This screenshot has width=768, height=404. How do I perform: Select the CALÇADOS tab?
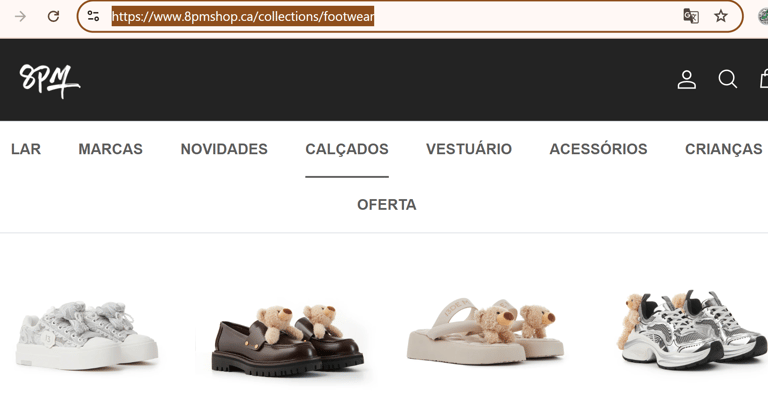coord(347,149)
